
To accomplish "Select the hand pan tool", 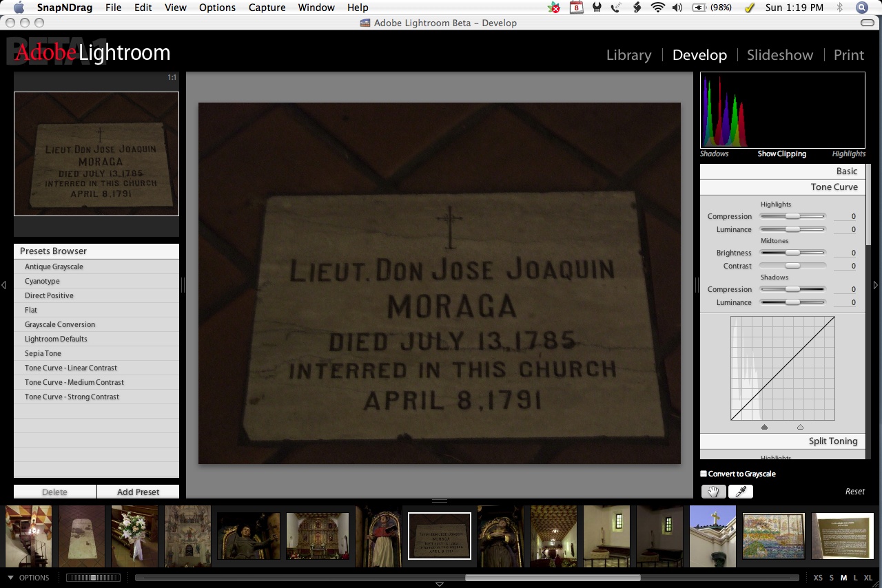I will (x=713, y=491).
